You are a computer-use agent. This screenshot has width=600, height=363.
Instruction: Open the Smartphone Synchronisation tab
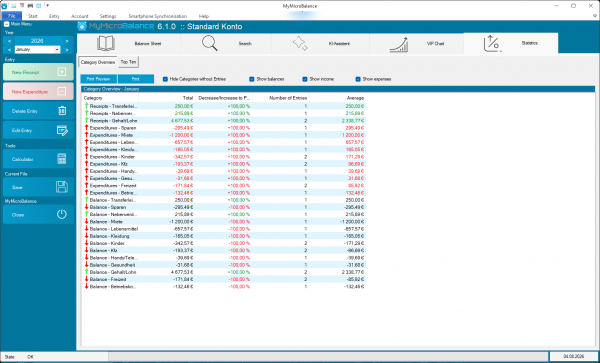(x=158, y=16)
